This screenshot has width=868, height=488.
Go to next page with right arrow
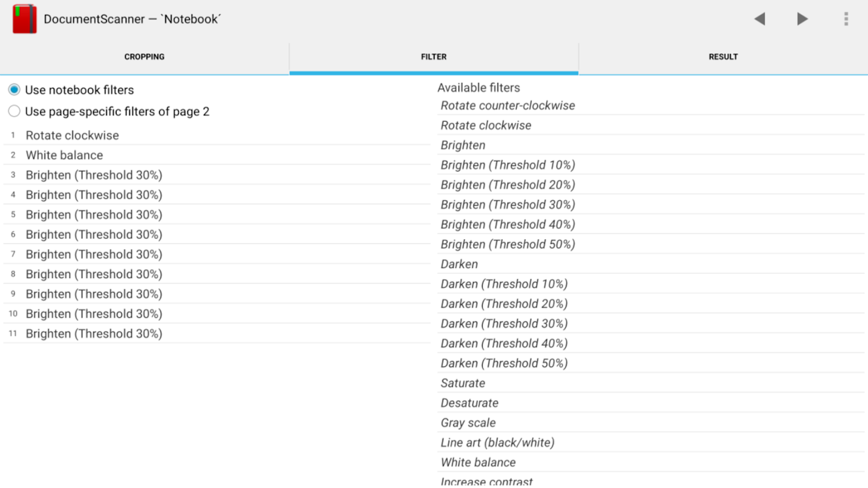[x=803, y=19]
